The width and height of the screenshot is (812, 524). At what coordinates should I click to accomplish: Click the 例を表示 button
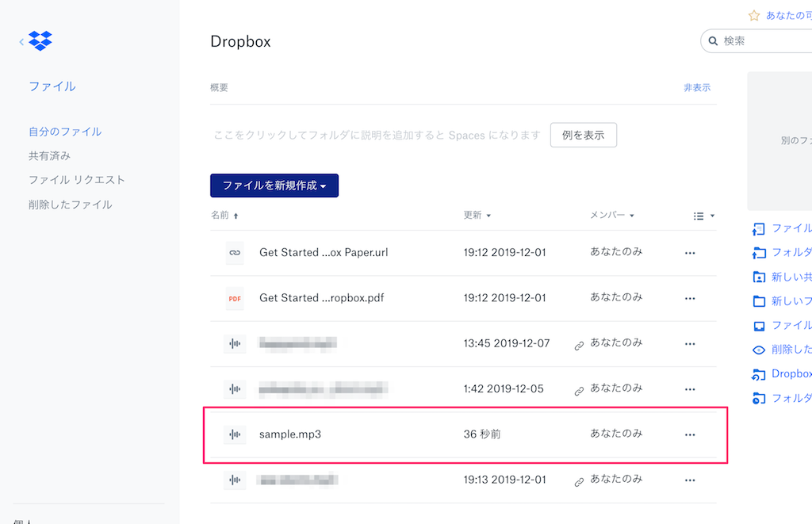584,135
